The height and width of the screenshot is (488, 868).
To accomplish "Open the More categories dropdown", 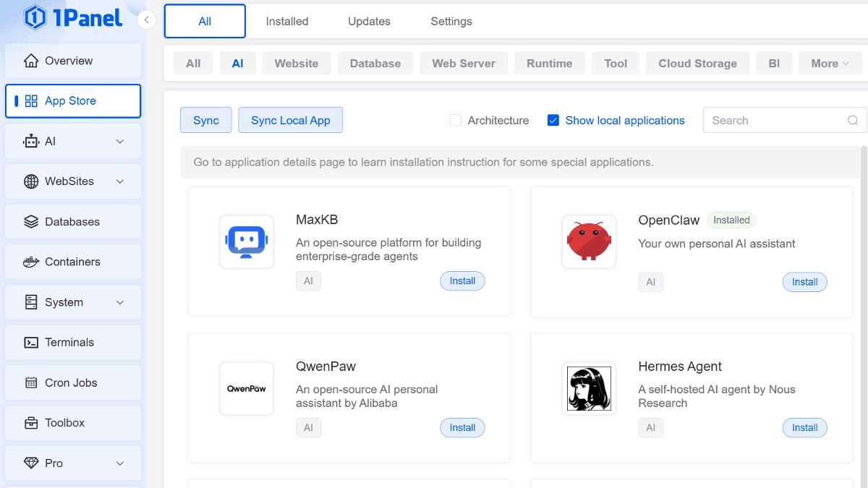I will [830, 64].
